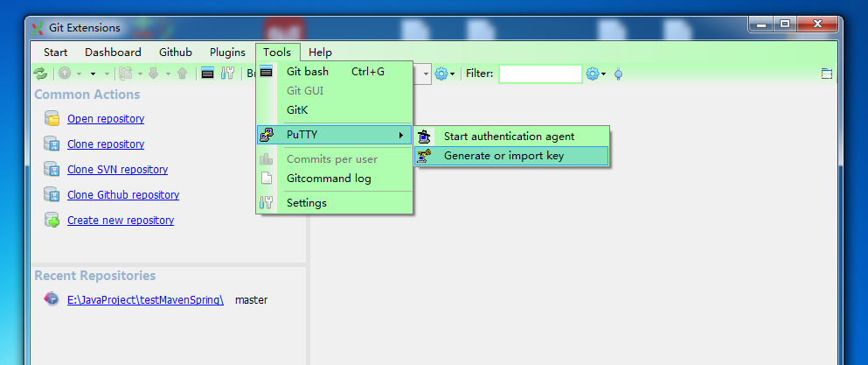Open the branch combo box dropdown arrow
Viewport: 868px width, 365px height.
tap(427, 74)
